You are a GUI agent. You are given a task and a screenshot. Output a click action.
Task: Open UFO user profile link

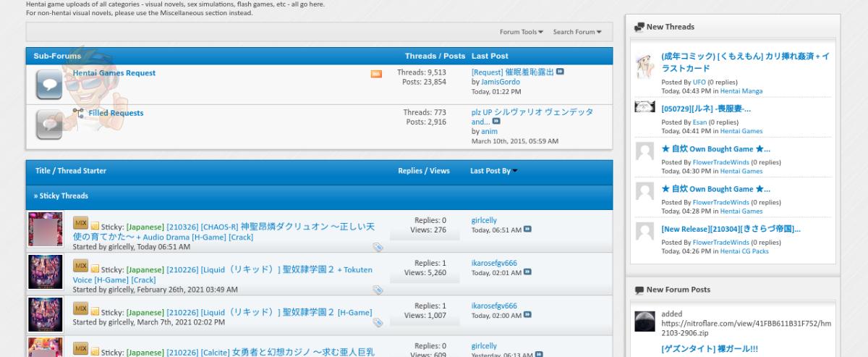click(x=699, y=82)
